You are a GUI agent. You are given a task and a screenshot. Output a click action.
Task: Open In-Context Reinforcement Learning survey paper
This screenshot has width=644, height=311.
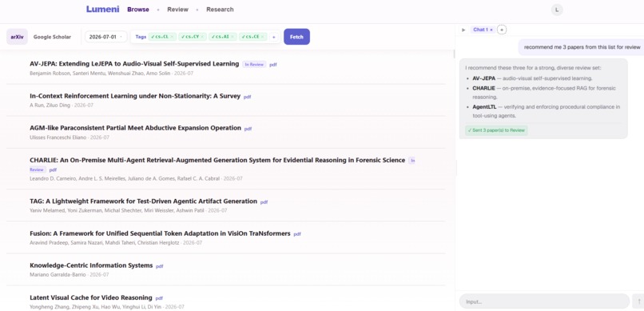click(135, 96)
